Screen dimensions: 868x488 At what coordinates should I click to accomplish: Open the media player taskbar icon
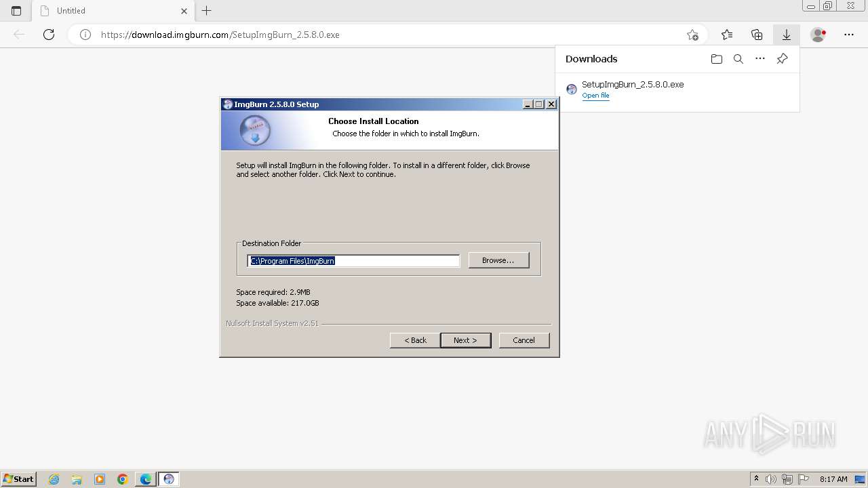(x=100, y=479)
